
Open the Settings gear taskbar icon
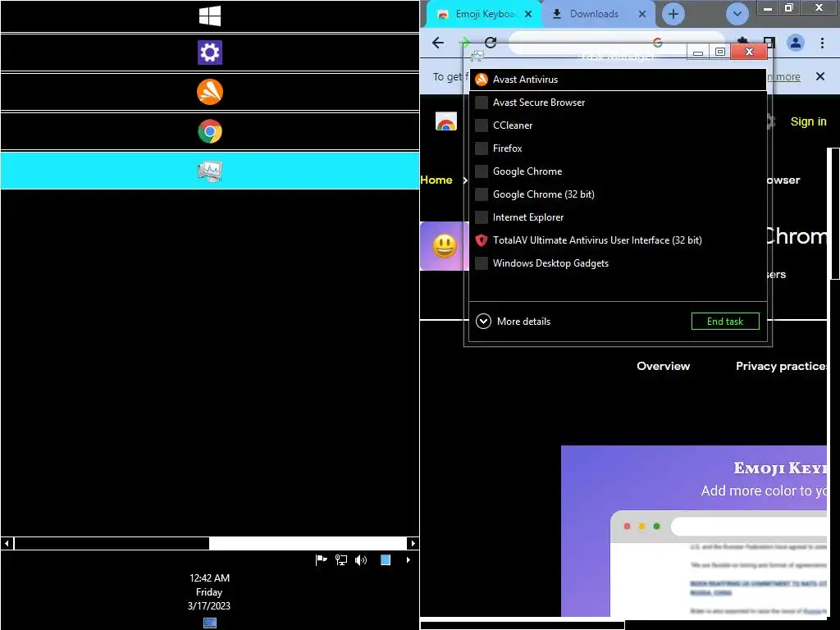[x=209, y=52]
